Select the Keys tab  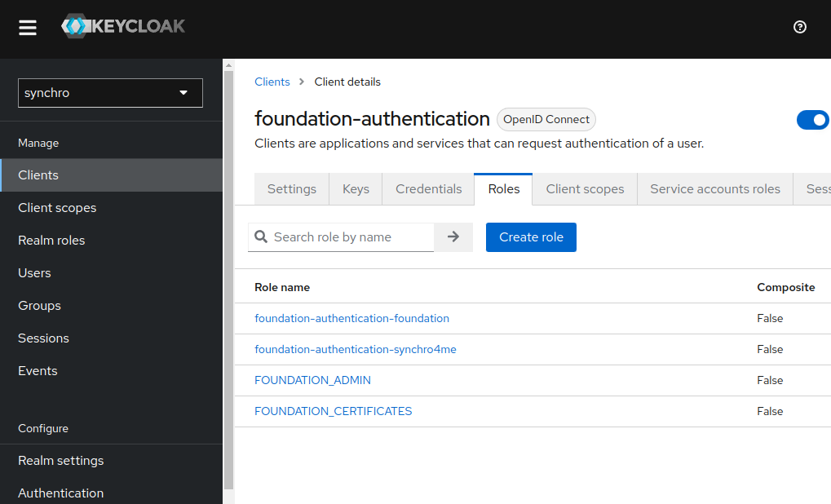[355, 188]
